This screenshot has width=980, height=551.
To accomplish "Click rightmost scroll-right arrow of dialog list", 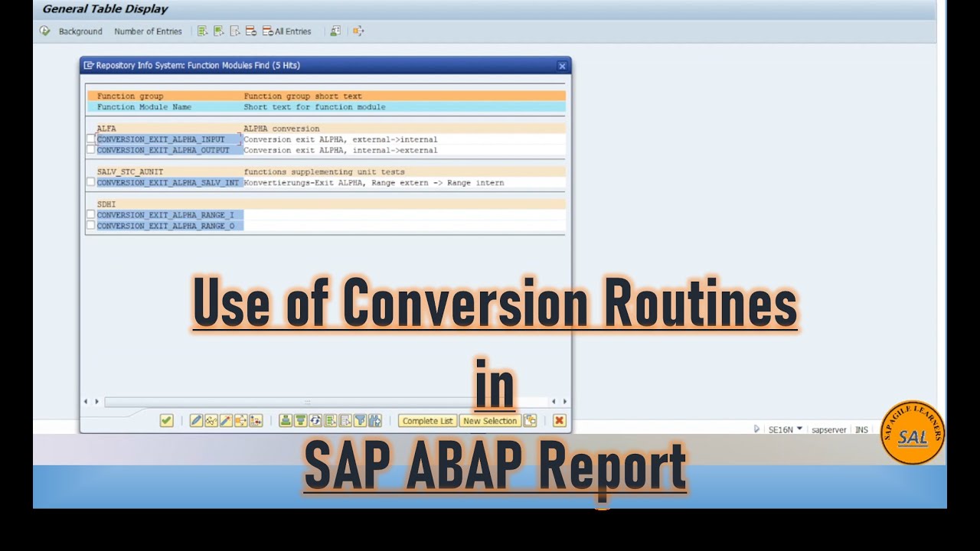I will (565, 401).
